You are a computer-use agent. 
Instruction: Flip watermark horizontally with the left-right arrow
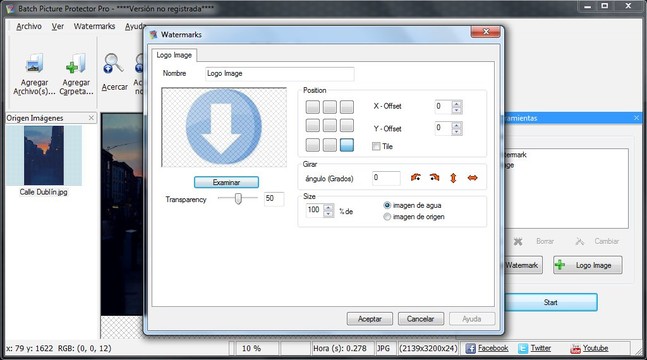472,178
